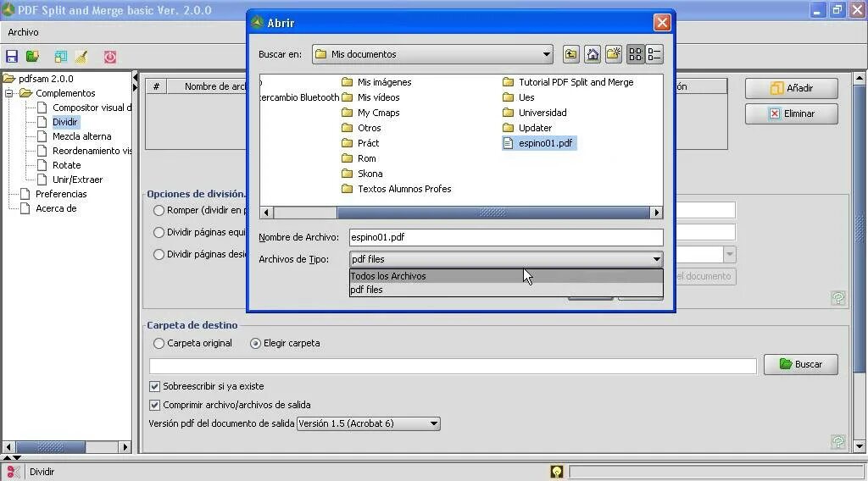
Task: Toggle Sobreescribir si ya existe checkbox
Action: [x=154, y=386]
